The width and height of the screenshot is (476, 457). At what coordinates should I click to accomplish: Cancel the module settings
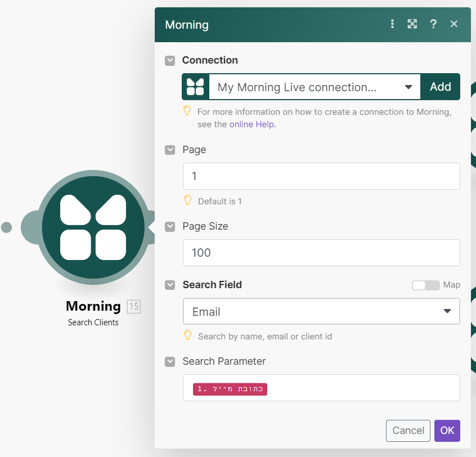[x=408, y=431]
